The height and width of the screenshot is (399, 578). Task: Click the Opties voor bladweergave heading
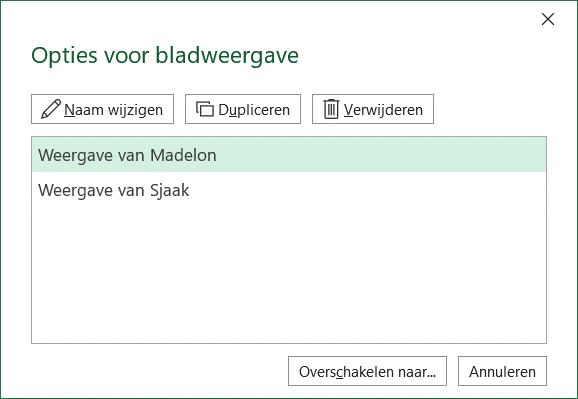tap(165, 56)
